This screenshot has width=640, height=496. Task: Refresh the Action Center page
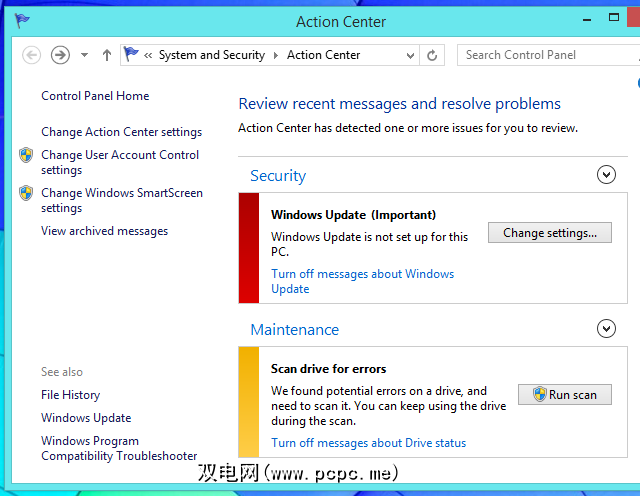pyautogui.click(x=432, y=55)
